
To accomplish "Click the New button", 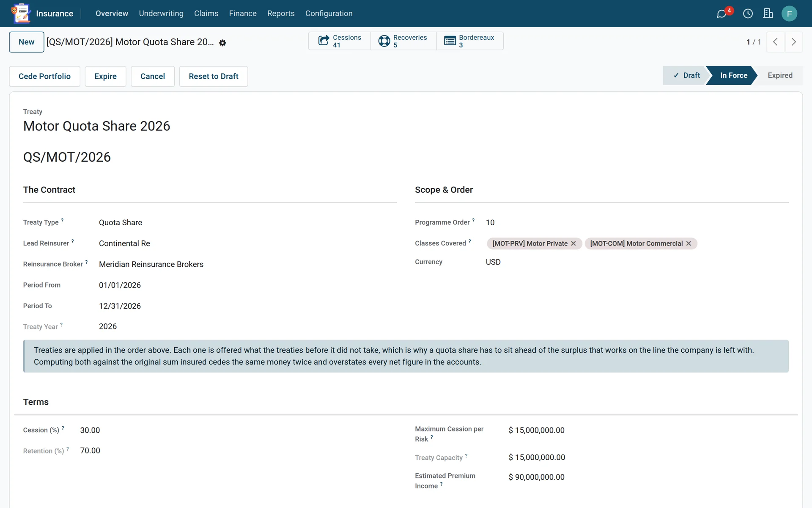I will 27,42.
